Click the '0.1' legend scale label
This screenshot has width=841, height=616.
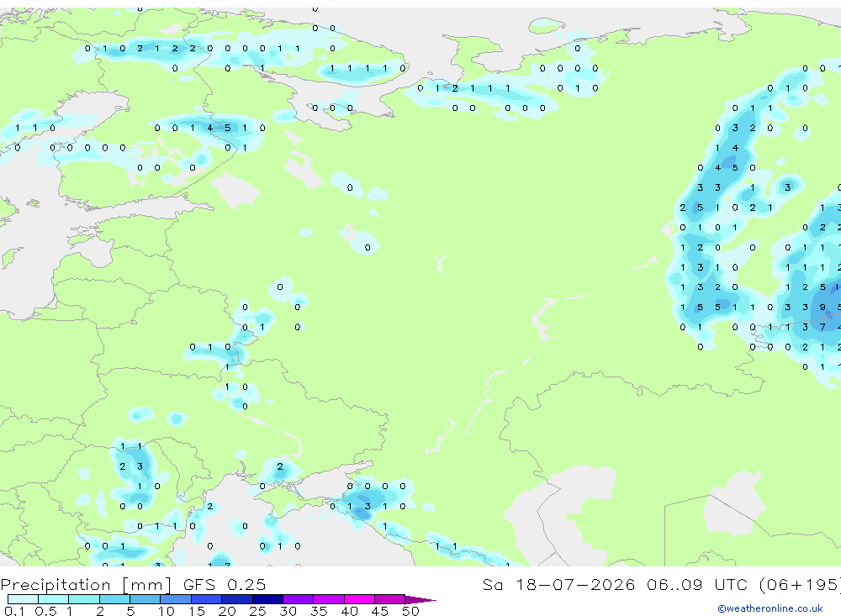(14, 611)
